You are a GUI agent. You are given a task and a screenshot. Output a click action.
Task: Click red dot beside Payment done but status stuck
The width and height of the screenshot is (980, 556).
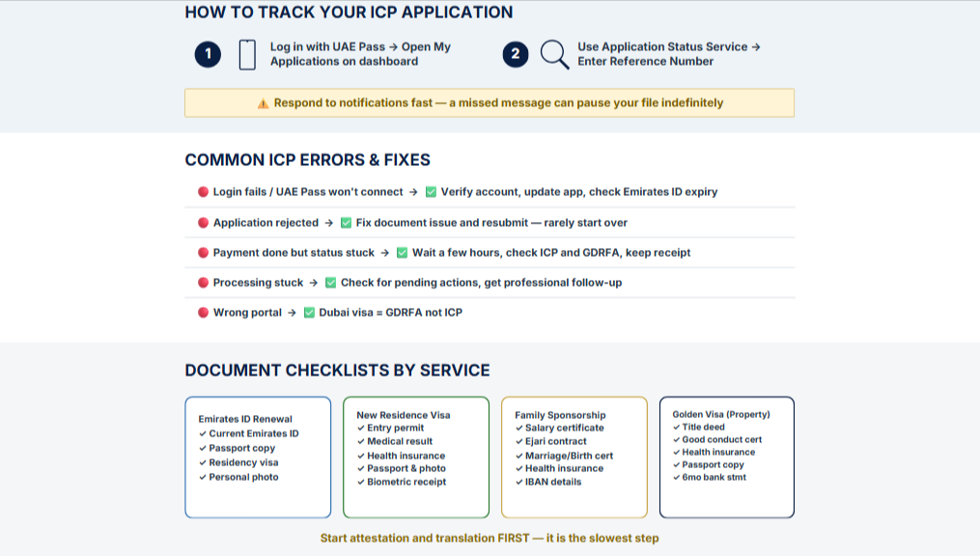tap(203, 252)
